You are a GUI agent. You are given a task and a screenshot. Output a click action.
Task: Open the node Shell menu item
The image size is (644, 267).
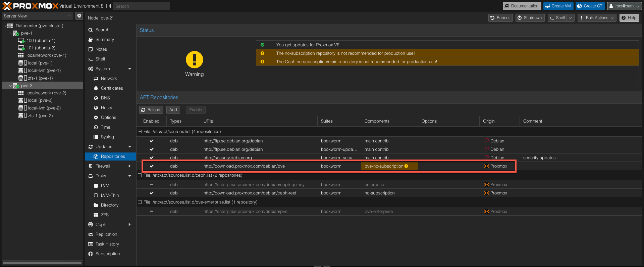[111, 59]
